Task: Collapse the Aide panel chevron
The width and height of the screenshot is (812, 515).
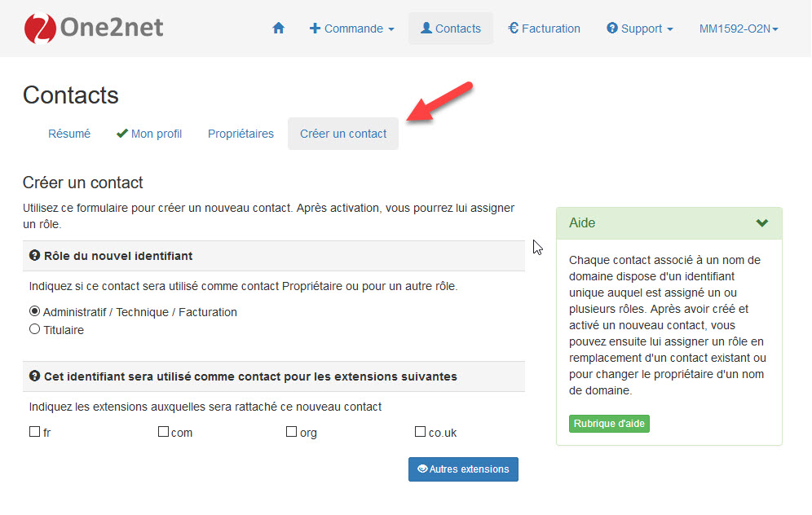Action: tap(761, 223)
